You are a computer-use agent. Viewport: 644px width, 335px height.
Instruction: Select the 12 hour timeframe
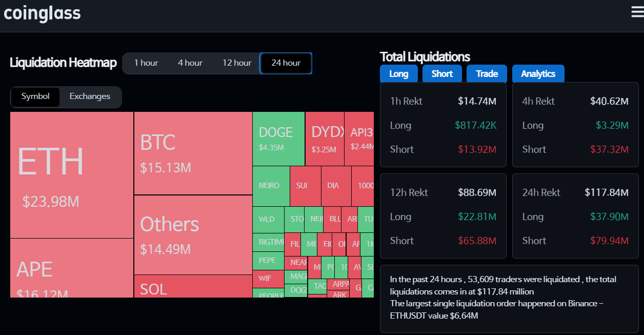coord(236,63)
